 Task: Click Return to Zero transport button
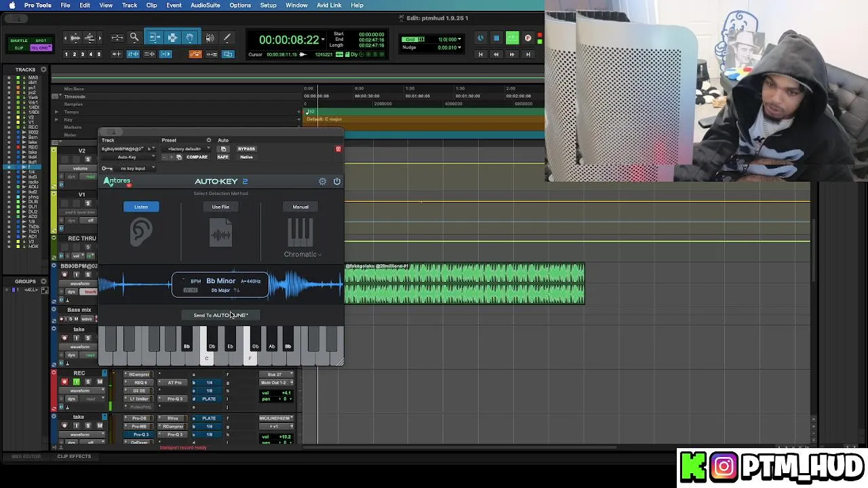481,54
